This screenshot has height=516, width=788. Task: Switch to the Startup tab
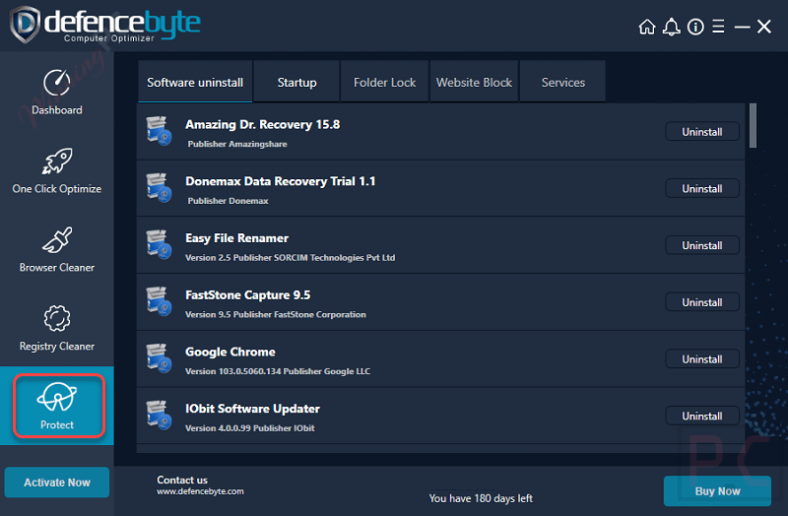click(297, 82)
